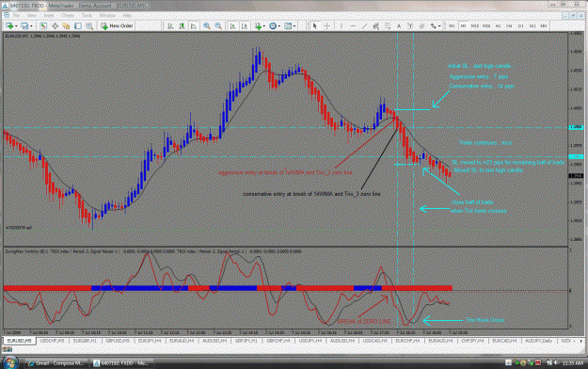Image resolution: width=588 pixels, height=369 pixels.
Task: Open the Profiles dropdown arrow
Action: click(x=31, y=26)
